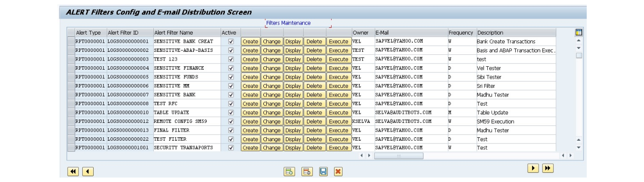The width and height of the screenshot is (644, 182).
Task: Click the Alert Filter Name column header
Action: click(x=186, y=33)
